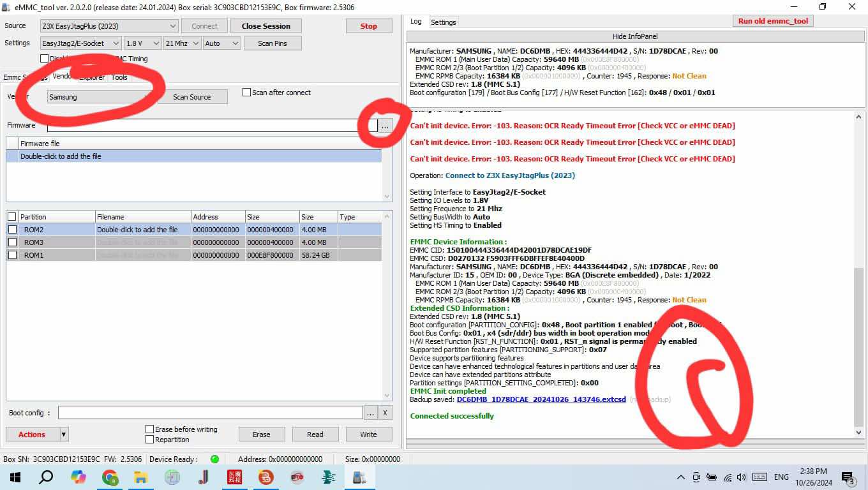Screen dimensions: 868x490
Task: Click the Address column header
Action: (x=218, y=217)
